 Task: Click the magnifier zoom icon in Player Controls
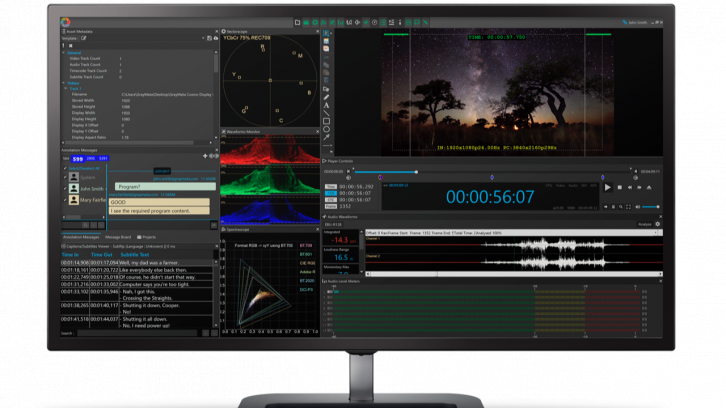621,207
